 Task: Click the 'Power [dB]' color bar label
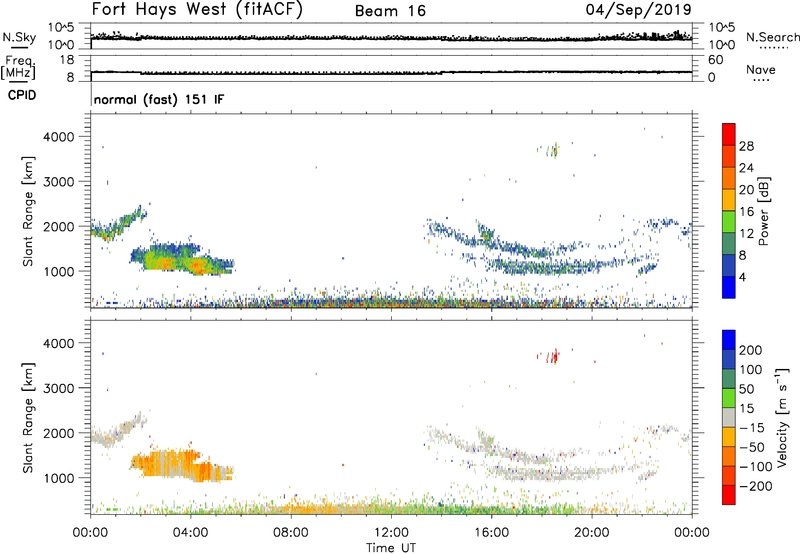763,211
